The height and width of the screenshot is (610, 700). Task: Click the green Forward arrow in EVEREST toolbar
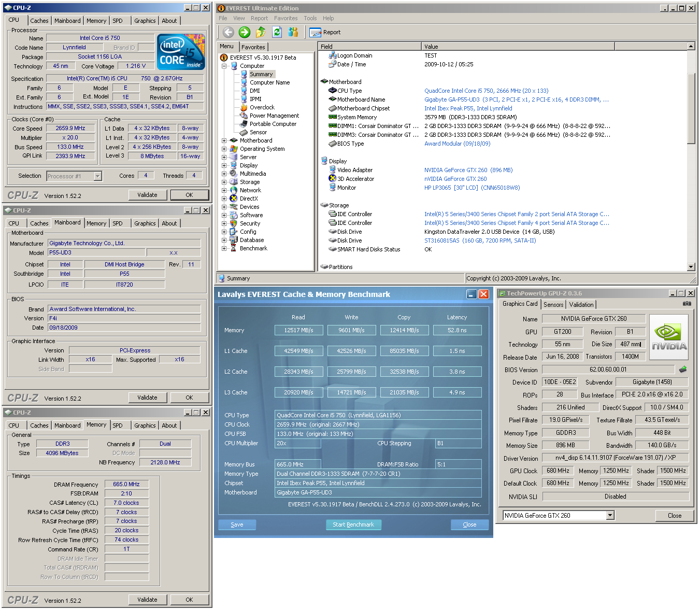coord(245,32)
